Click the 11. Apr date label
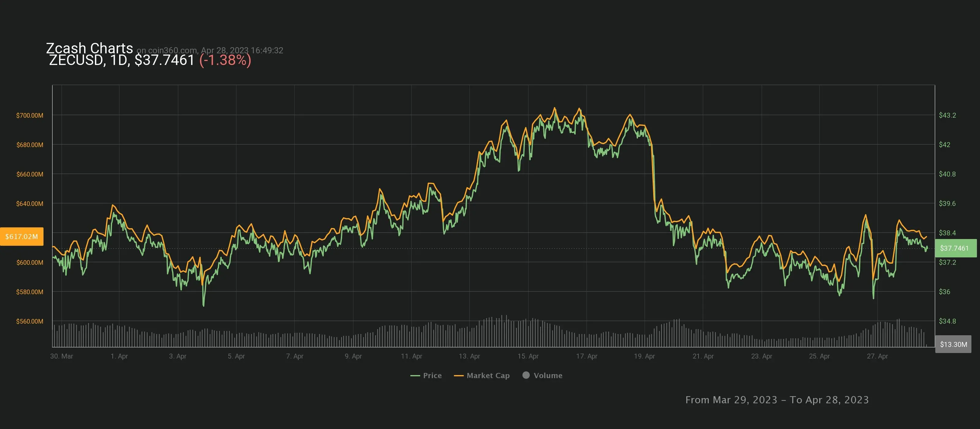The width and height of the screenshot is (980, 429). pyautogui.click(x=412, y=356)
